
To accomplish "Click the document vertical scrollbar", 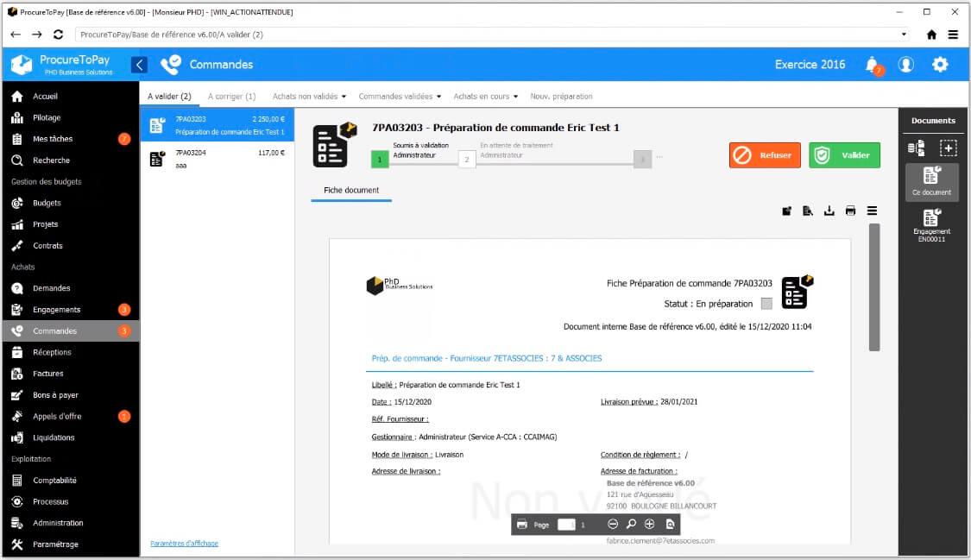I will pyautogui.click(x=874, y=287).
